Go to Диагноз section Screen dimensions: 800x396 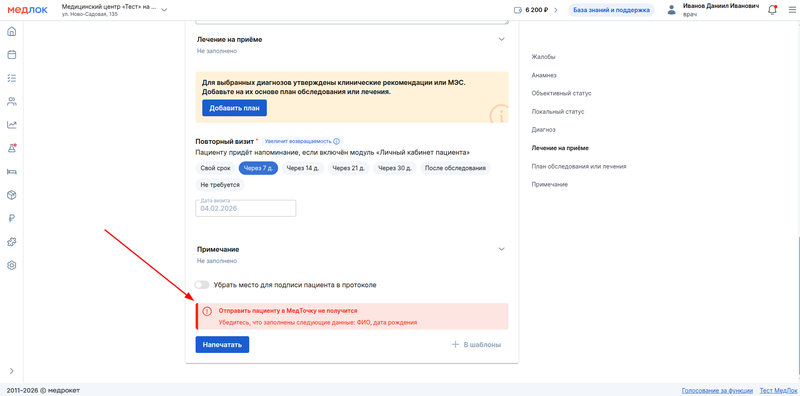point(543,130)
